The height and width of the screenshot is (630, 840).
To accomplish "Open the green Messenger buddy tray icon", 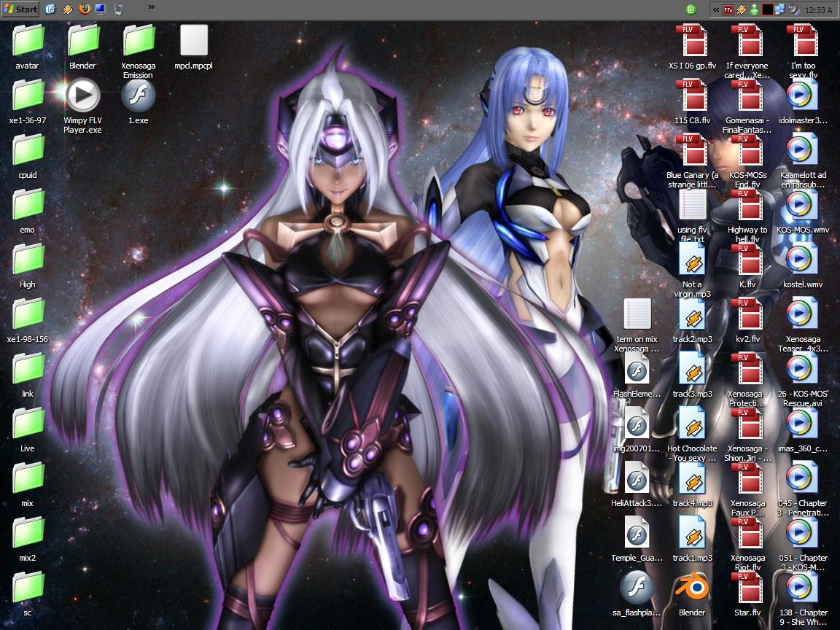I will coord(754,9).
